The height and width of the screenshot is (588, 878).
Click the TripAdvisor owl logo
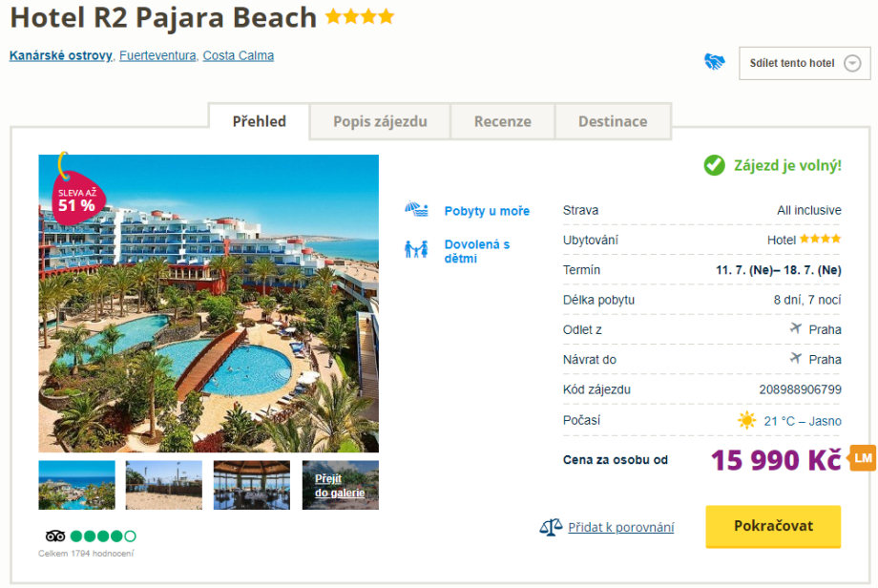click(x=55, y=535)
